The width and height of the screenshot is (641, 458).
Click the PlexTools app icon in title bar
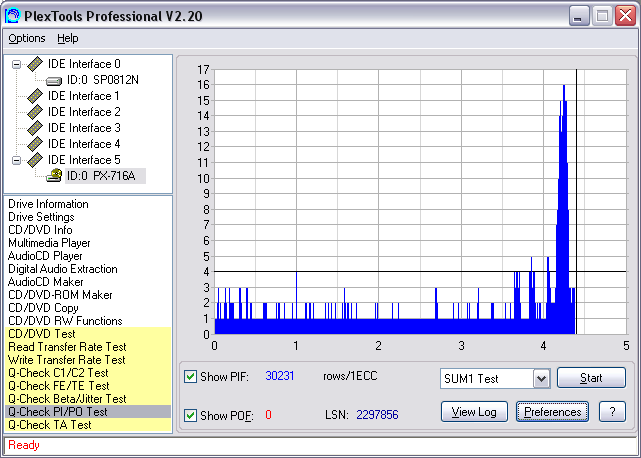[12, 15]
